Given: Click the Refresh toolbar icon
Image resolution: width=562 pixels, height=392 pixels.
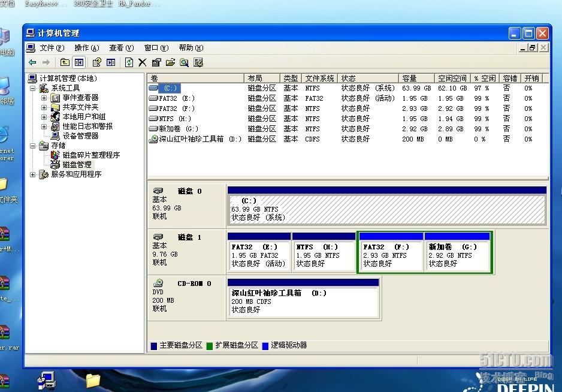Looking at the screenshot, I should tap(129, 62).
